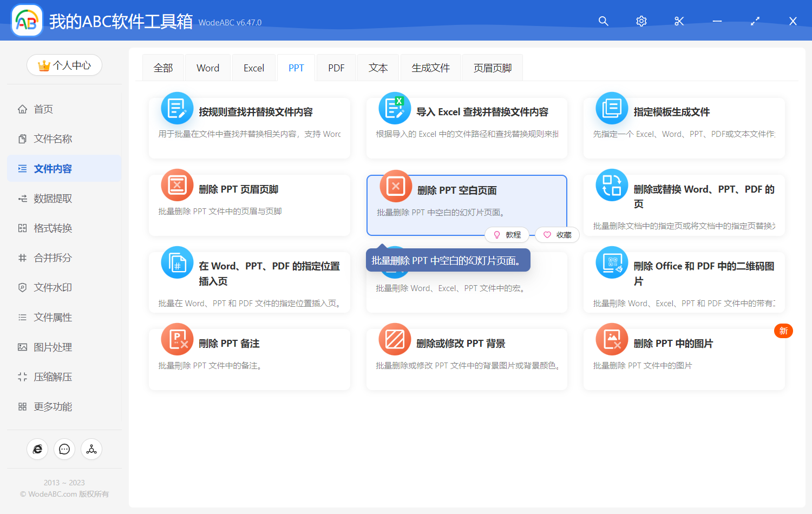Image resolution: width=812 pixels, height=514 pixels.
Task: Click the search magnifier icon in title bar
Action: point(603,21)
